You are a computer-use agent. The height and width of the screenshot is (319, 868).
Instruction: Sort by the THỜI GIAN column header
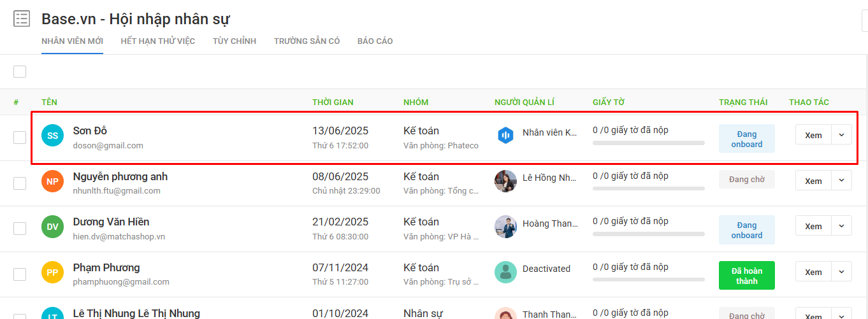[333, 102]
